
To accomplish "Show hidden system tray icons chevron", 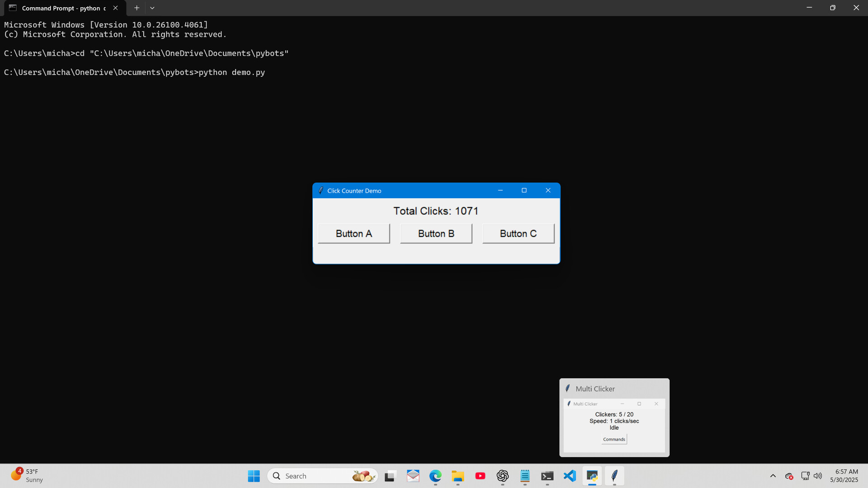I will click(x=773, y=476).
